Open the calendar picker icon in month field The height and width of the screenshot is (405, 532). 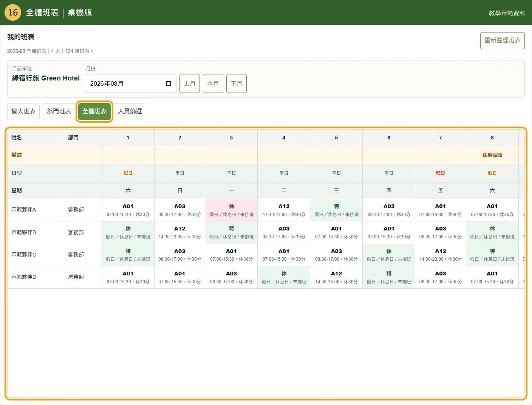point(169,83)
